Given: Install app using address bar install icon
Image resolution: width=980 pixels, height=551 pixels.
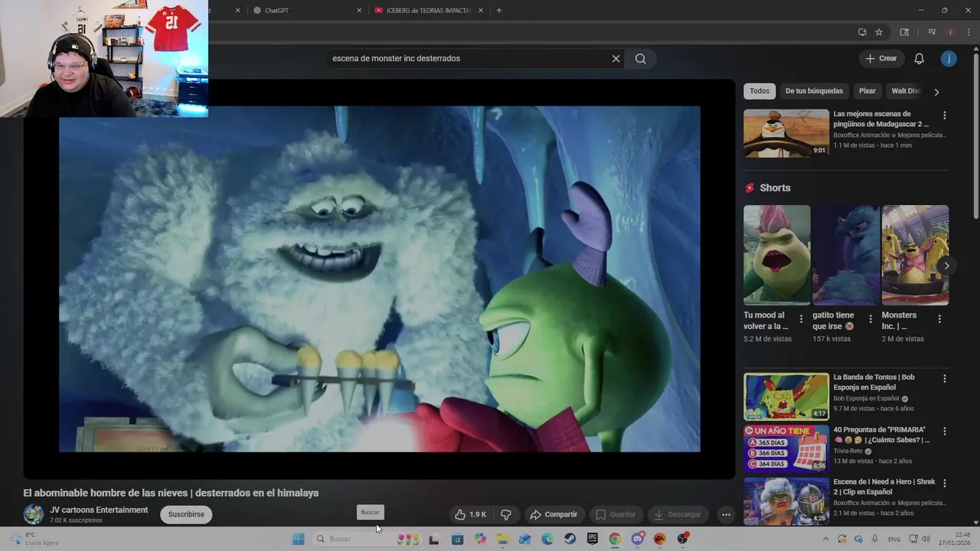Looking at the screenshot, I should (x=862, y=32).
